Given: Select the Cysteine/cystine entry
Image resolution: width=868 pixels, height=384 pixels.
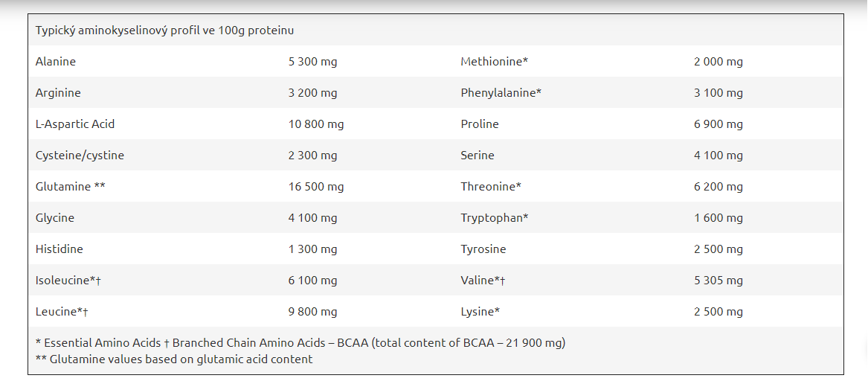Looking at the screenshot, I should 80,156.
